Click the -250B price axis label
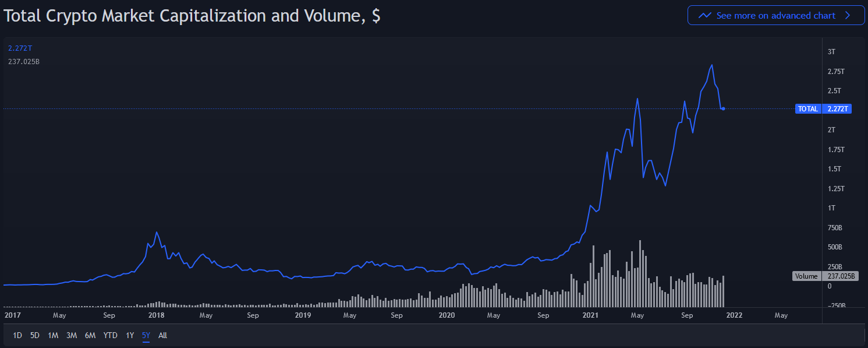Image resolution: width=868 pixels, height=348 pixels. (837, 306)
